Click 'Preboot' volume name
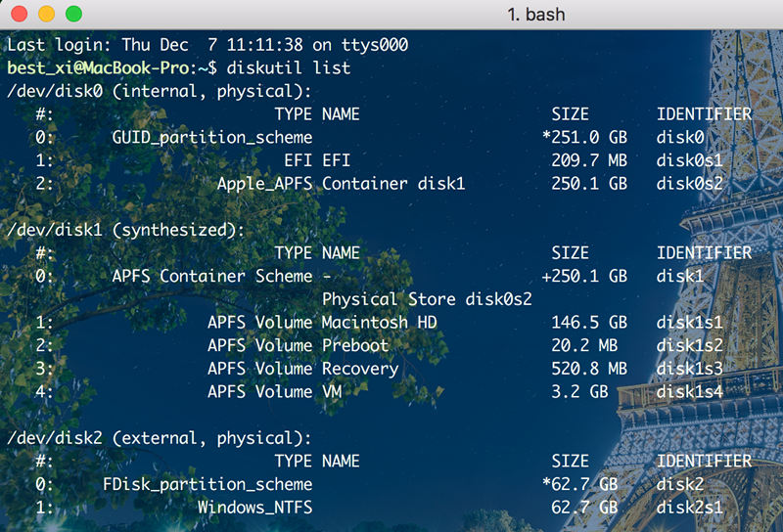783x532 pixels. point(355,345)
